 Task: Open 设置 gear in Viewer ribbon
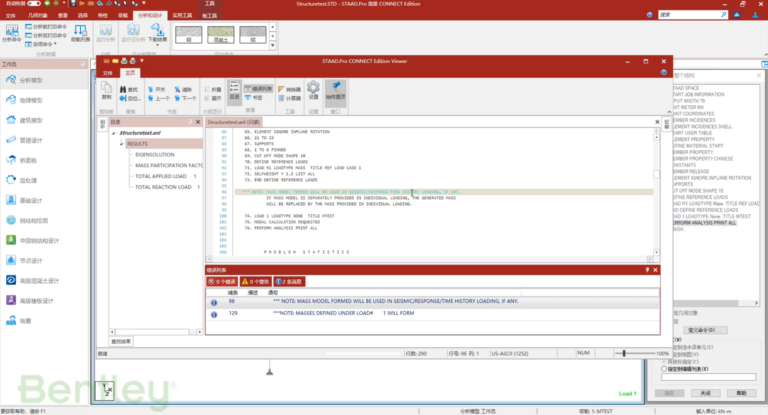point(313,91)
